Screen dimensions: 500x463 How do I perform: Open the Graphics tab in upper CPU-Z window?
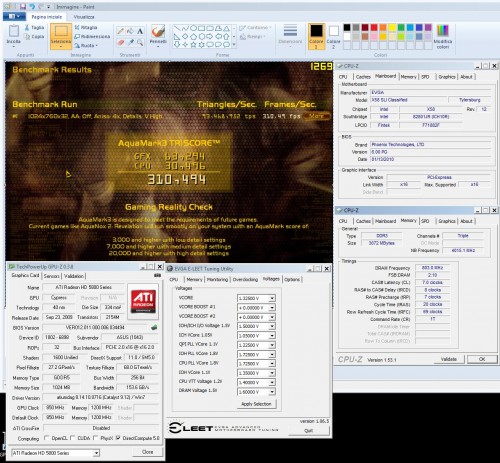[447, 77]
